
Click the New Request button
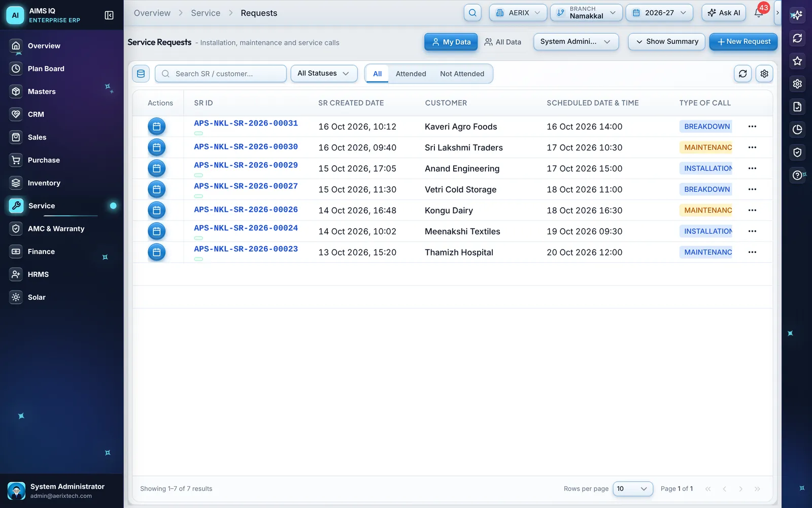pos(743,42)
